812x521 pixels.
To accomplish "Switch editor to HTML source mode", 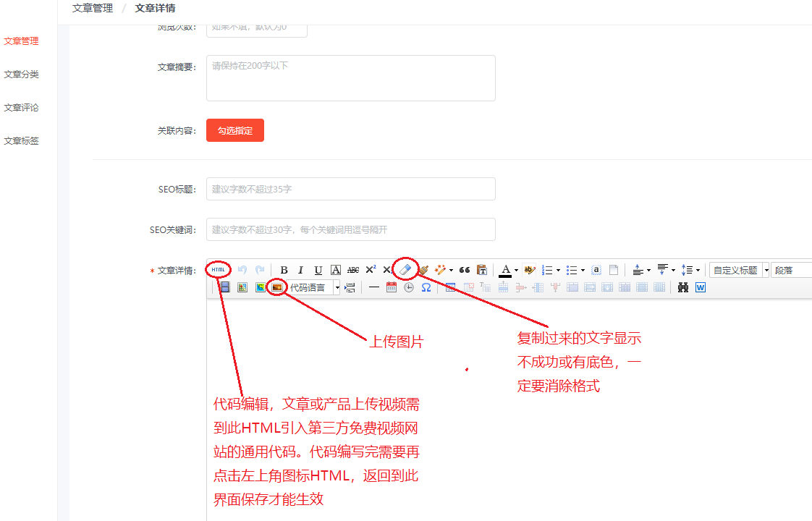I will pos(218,270).
